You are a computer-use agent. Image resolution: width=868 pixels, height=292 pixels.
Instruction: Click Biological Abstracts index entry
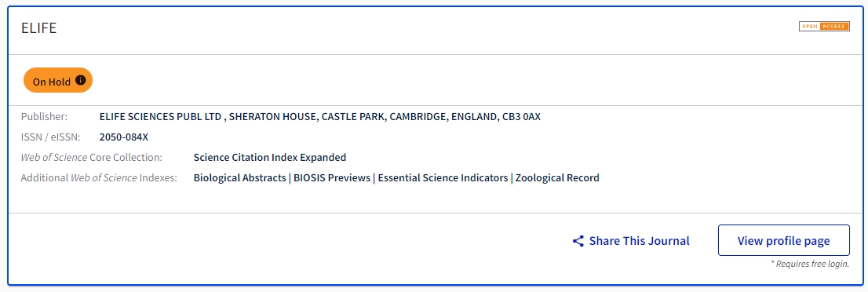click(239, 178)
